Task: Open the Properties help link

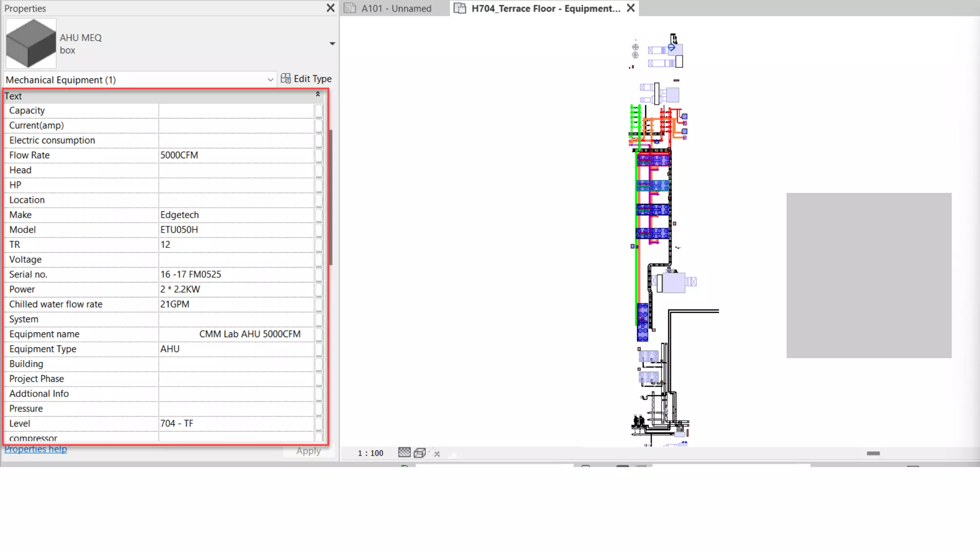Action: point(36,449)
